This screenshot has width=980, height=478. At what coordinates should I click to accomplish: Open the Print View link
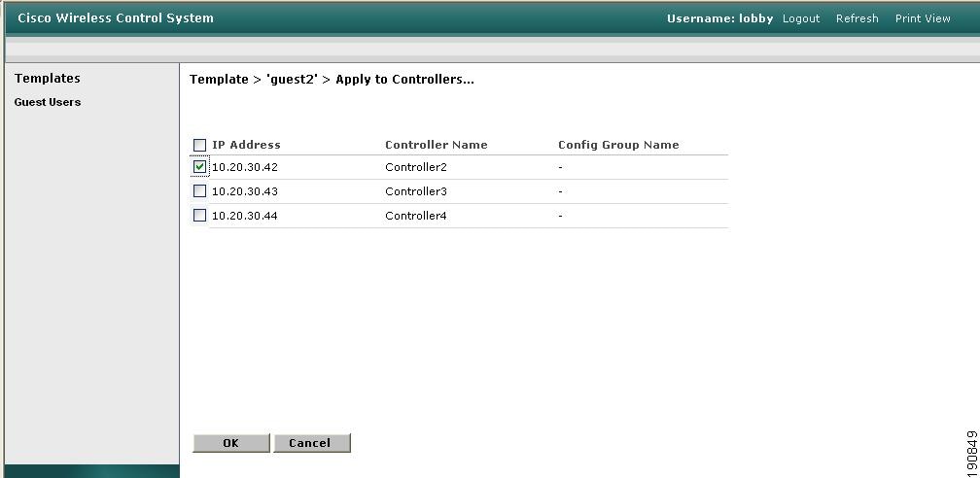pyautogui.click(x=923, y=18)
